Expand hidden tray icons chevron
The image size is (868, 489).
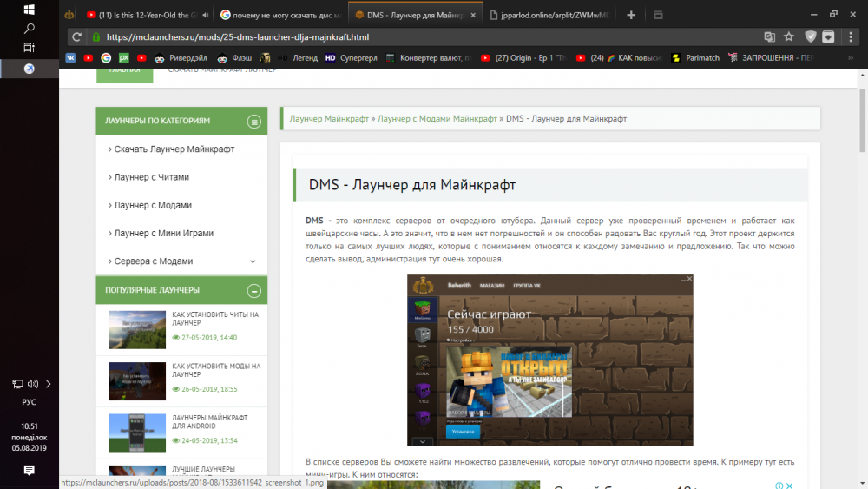click(x=48, y=384)
